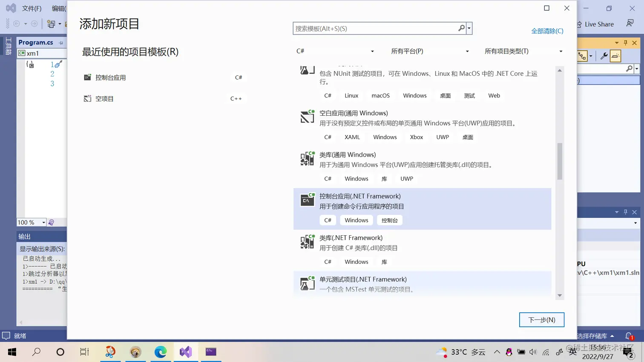Click the volume speaker tray icon
The height and width of the screenshot is (362, 644).
[533, 352]
